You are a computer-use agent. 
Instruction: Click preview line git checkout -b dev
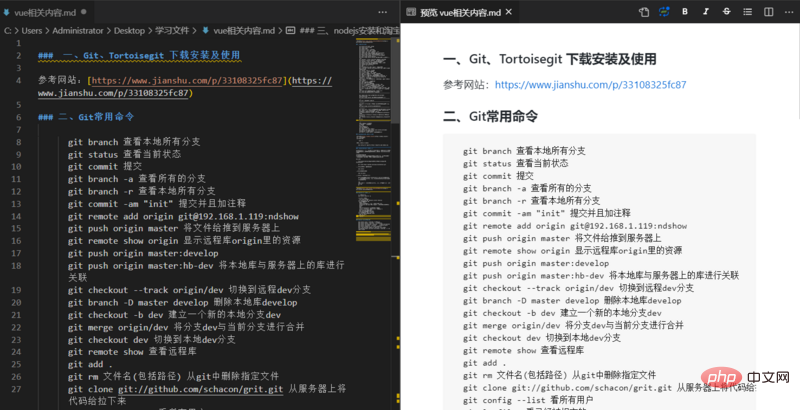(562, 313)
